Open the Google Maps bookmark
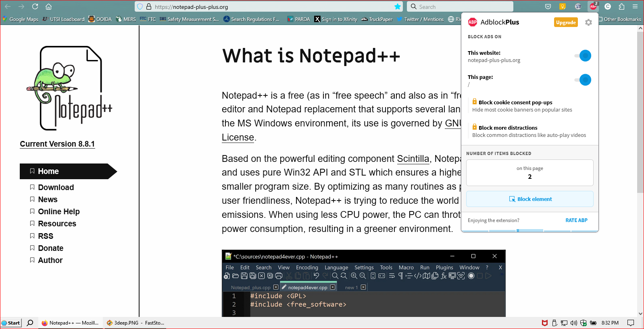 [x=21, y=19]
